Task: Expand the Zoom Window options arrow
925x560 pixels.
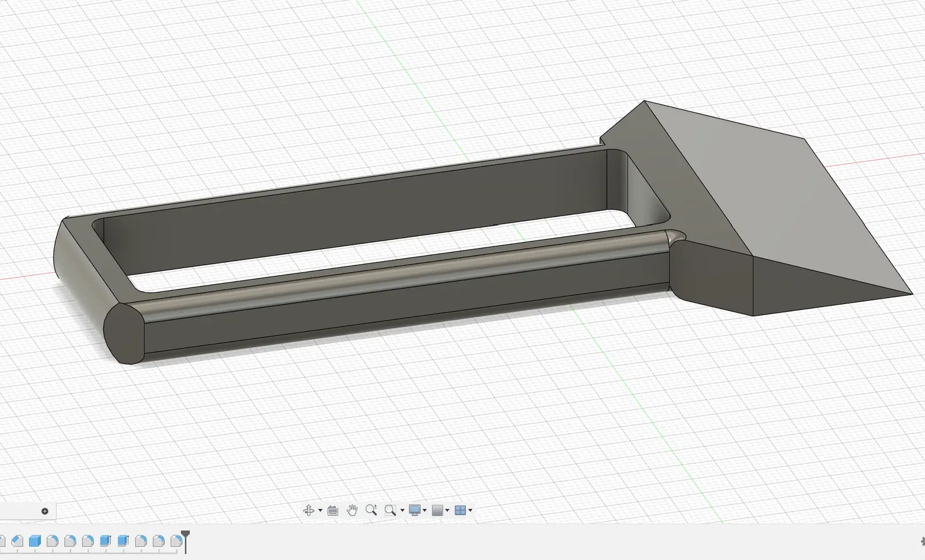Action: (402, 511)
